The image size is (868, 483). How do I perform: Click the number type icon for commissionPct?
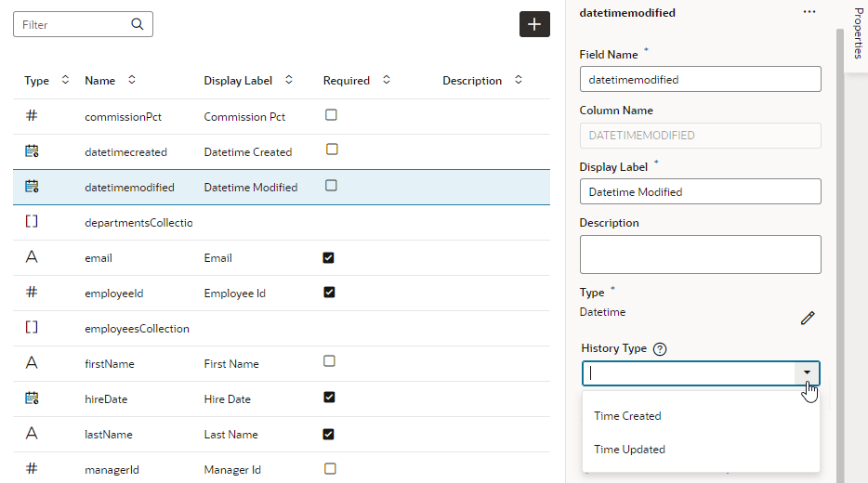(32, 116)
